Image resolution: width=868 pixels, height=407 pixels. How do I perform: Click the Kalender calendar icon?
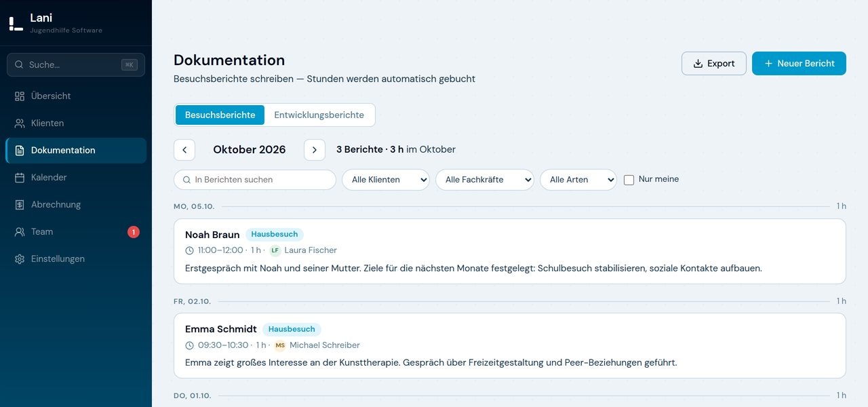coord(20,178)
